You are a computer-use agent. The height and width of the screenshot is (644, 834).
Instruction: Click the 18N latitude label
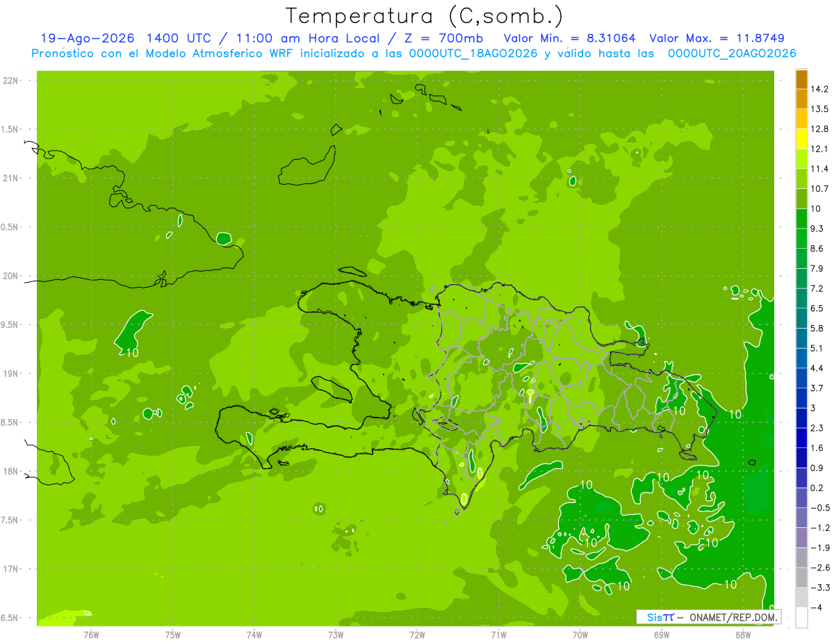pyautogui.click(x=10, y=472)
